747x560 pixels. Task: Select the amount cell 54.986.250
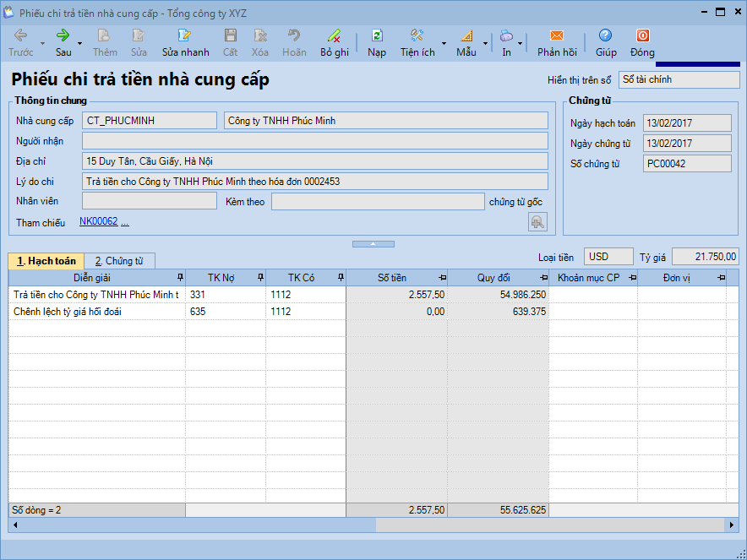tap(499, 295)
